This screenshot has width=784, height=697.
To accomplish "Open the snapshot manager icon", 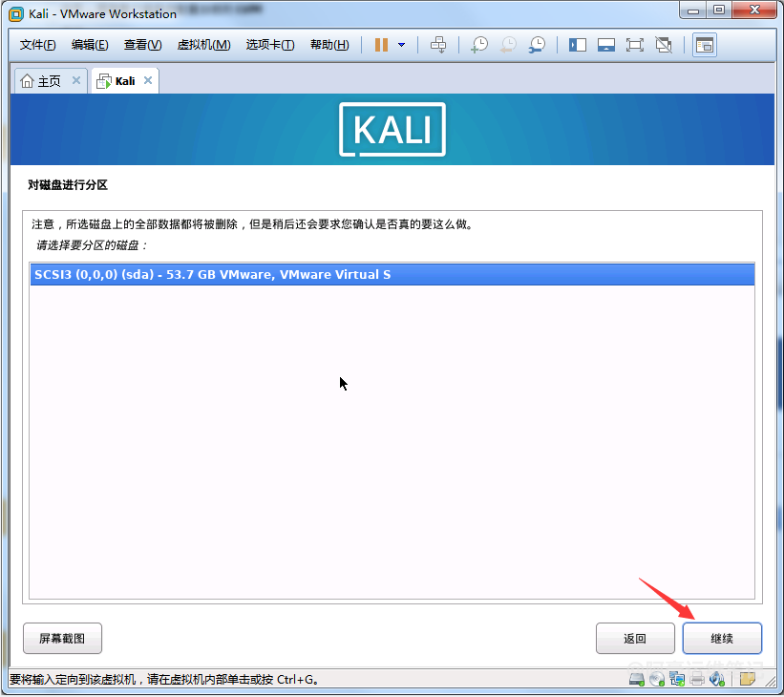I will click(538, 45).
